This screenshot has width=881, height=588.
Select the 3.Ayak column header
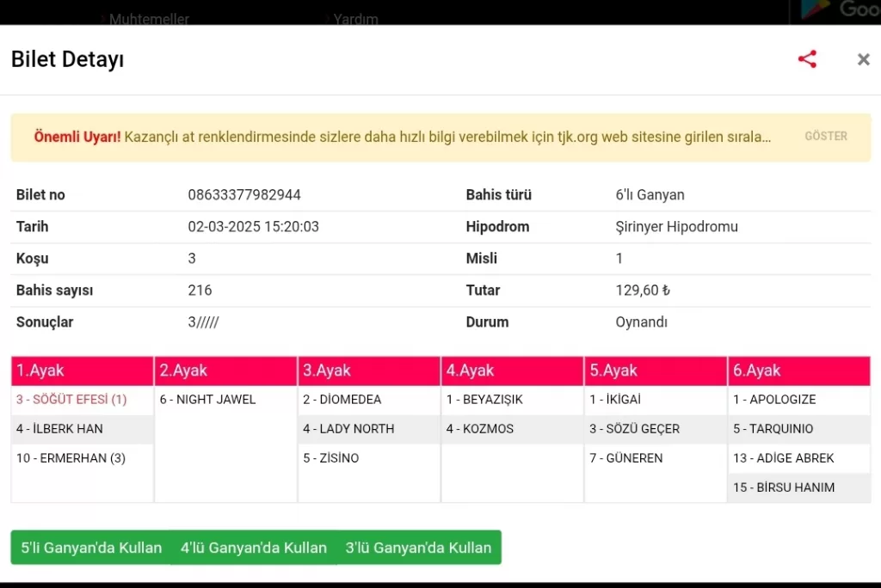pyautogui.click(x=369, y=371)
